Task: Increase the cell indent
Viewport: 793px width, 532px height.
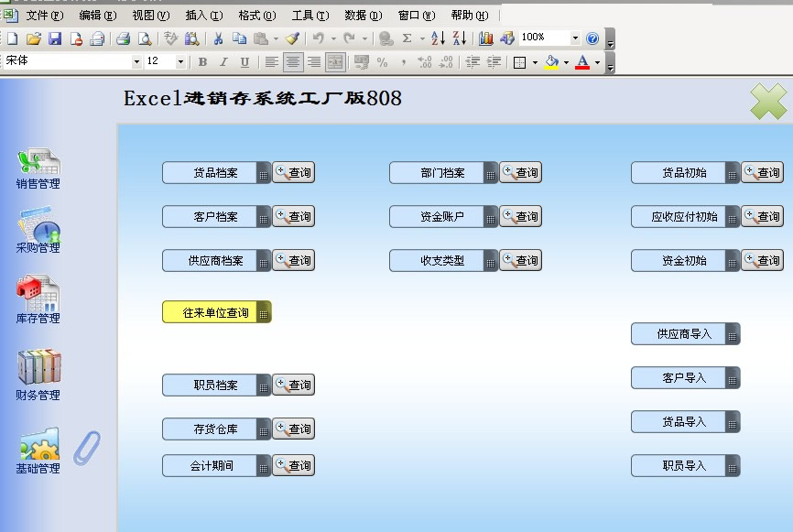Action: pyautogui.click(x=494, y=62)
